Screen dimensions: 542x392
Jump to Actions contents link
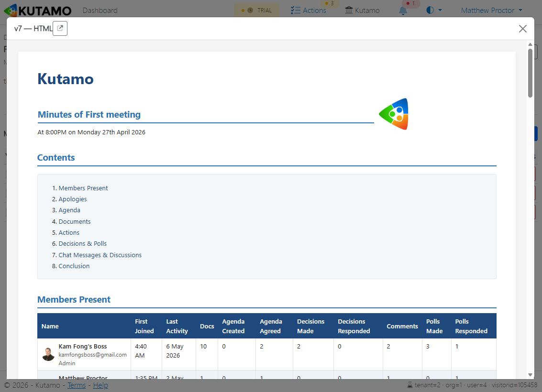tap(69, 232)
